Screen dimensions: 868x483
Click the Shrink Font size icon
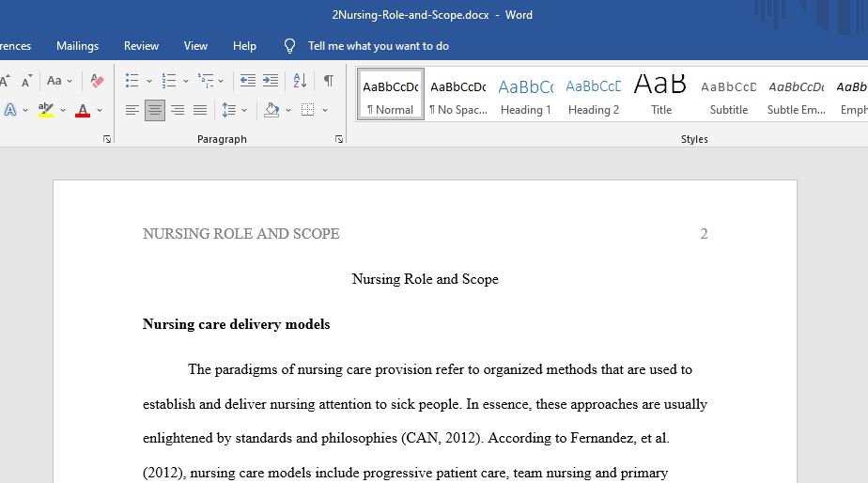26,81
